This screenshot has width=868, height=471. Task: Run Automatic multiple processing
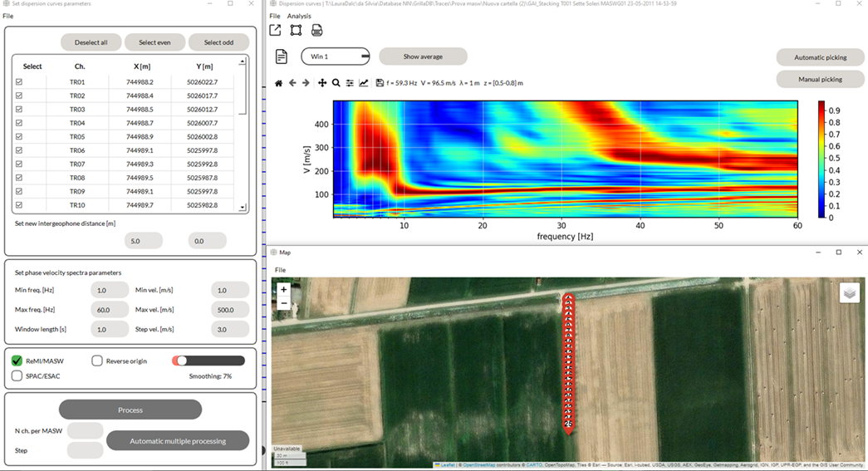(178, 441)
